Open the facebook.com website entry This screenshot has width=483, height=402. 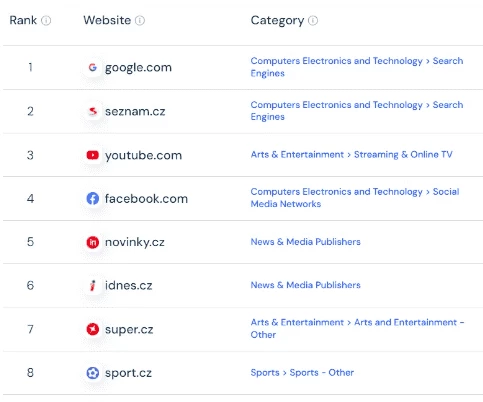coord(146,199)
